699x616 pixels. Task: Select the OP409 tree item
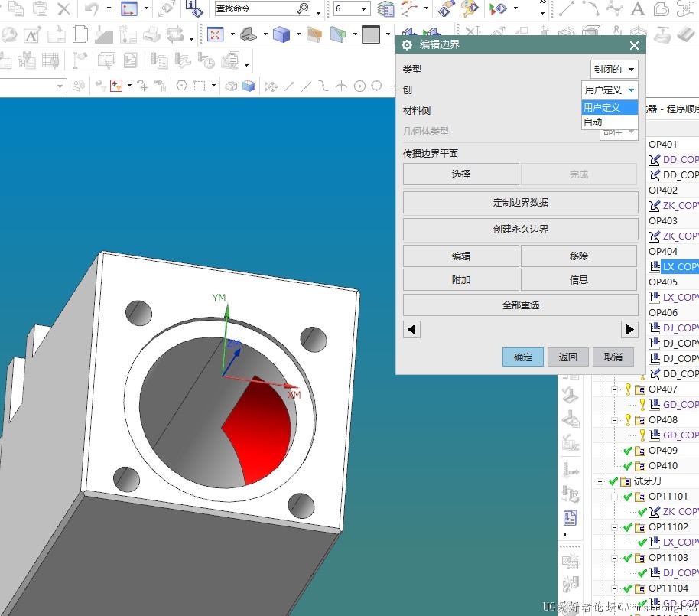[663, 451]
